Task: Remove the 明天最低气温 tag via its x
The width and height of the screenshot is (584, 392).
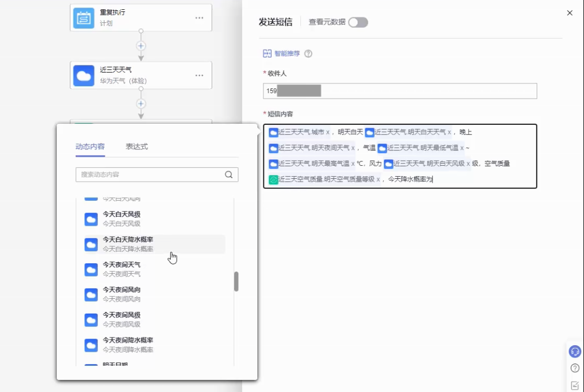Action: [x=462, y=148]
